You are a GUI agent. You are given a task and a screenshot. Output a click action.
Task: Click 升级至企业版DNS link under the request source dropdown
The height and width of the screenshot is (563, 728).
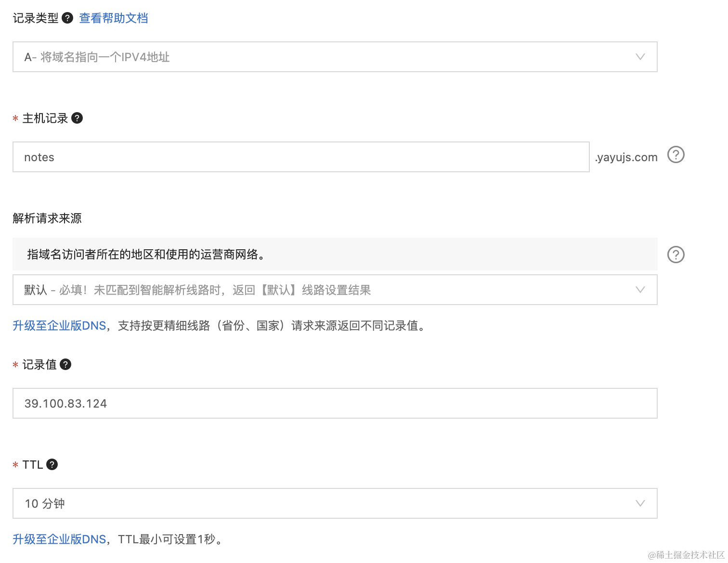(x=59, y=326)
